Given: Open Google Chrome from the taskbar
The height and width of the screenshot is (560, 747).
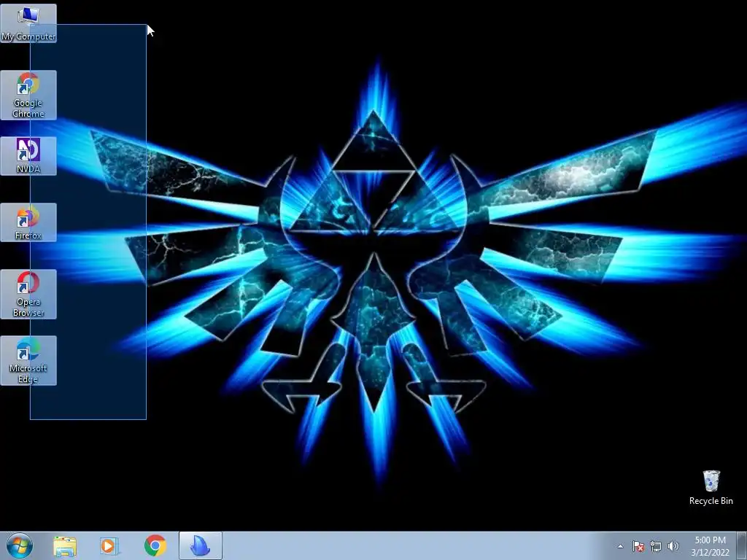Looking at the screenshot, I should pyautogui.click(x=155, y=546).
